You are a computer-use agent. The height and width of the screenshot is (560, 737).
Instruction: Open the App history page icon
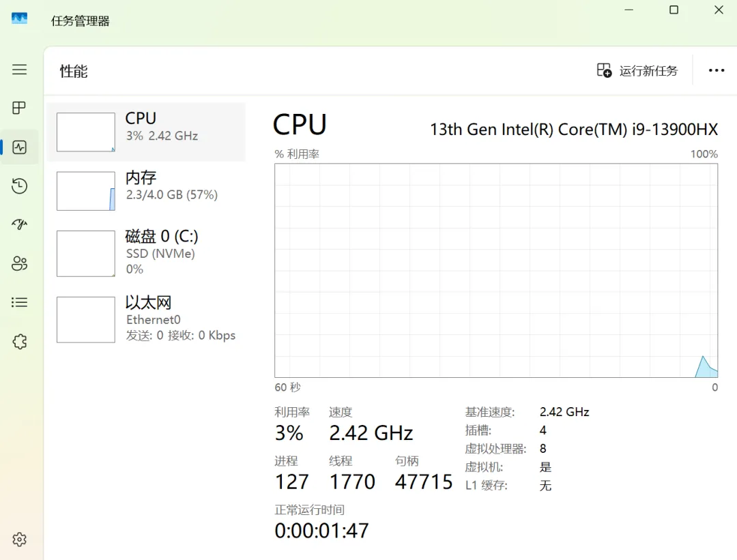[19, 186]
